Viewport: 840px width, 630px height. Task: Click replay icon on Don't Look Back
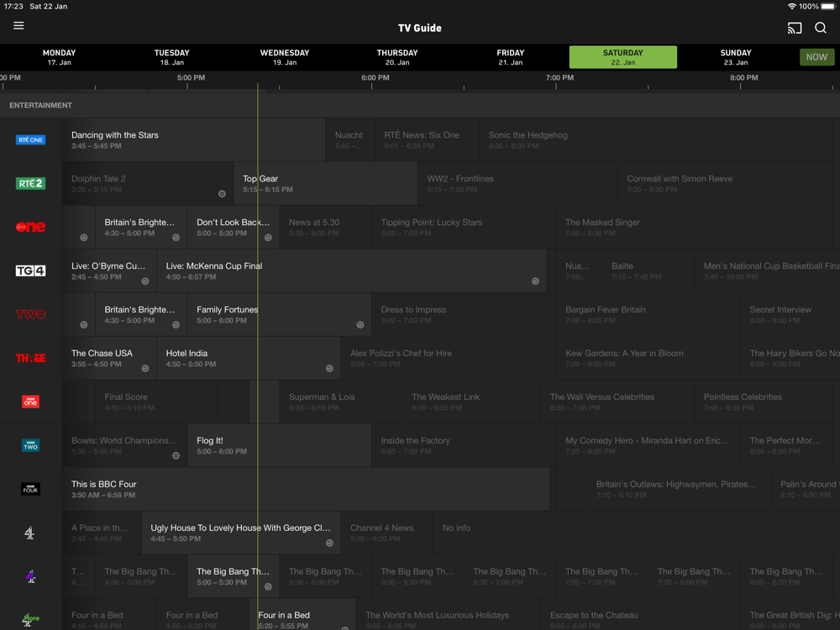point(268,238)
